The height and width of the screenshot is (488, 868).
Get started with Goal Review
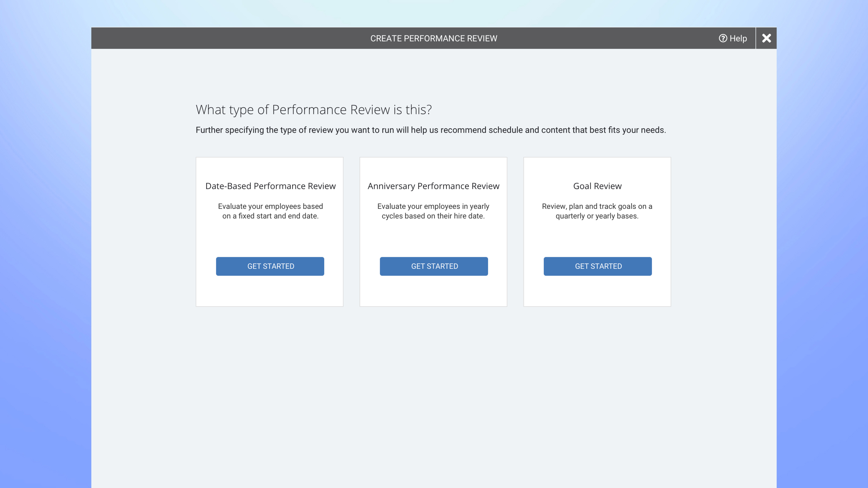[x=597, y=266]
